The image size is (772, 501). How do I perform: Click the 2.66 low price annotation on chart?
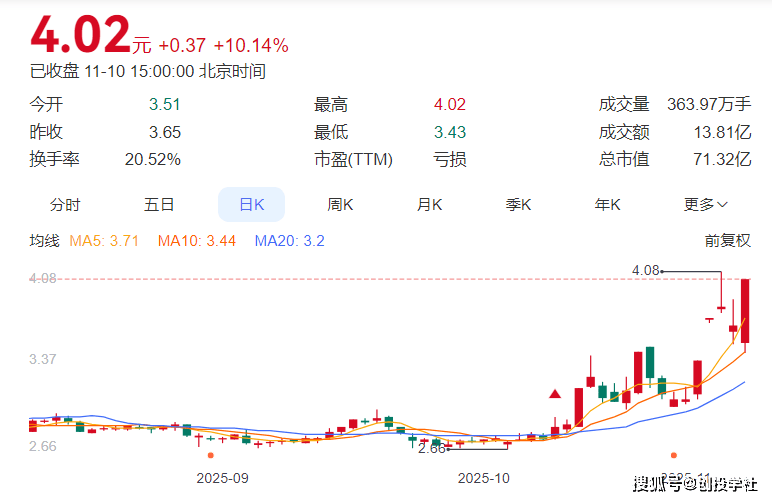tap(431, 448)
